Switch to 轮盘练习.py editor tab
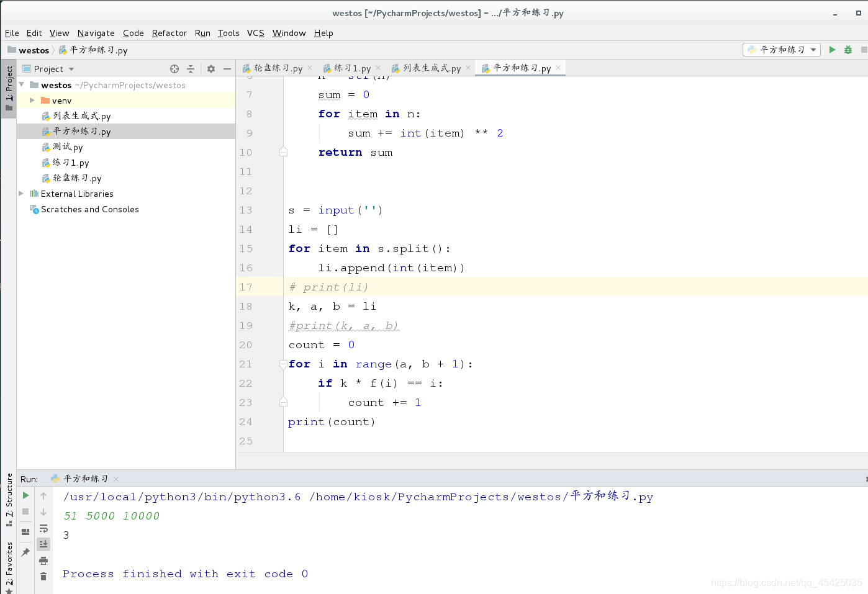Image resolution: width=868 pixels, height=594 pixels. coord(278,68)
